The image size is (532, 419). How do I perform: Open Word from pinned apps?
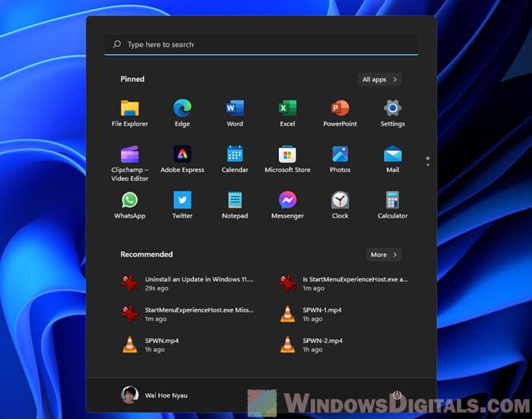(x=235, y=113)
